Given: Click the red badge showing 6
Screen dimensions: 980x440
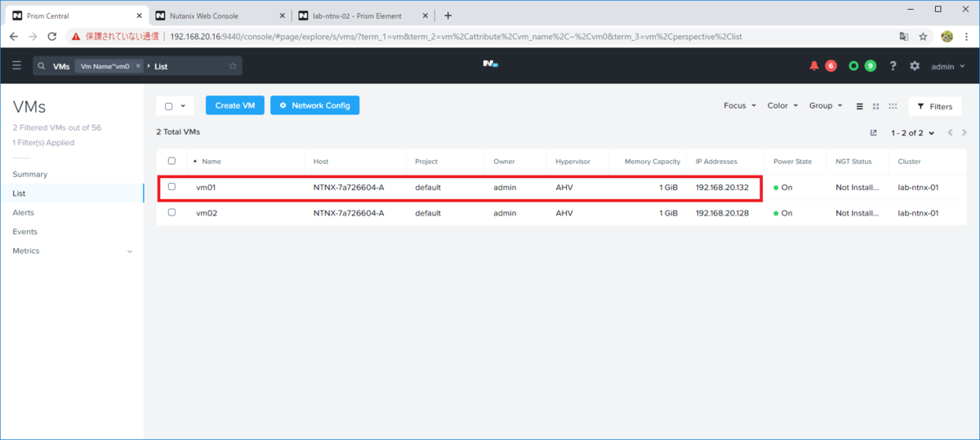Looking at the screenshot, I should (x=831, y=65).
